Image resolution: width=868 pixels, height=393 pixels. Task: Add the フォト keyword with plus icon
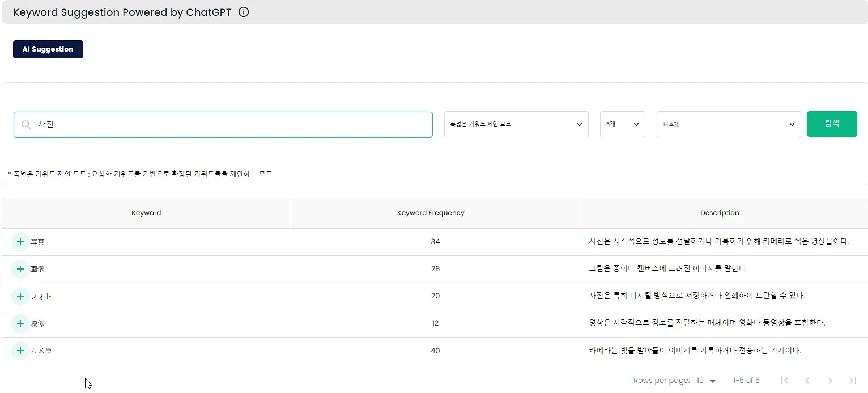[x=20, y=296]
